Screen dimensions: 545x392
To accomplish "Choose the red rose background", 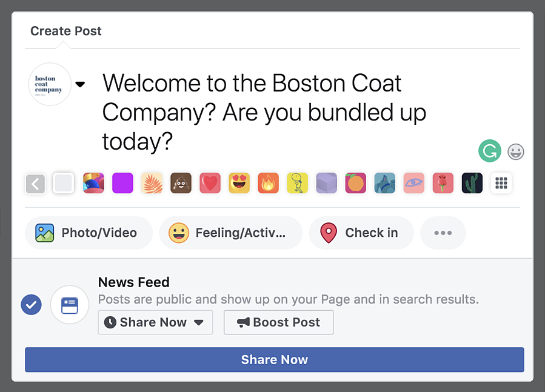I will click(443, 183).
